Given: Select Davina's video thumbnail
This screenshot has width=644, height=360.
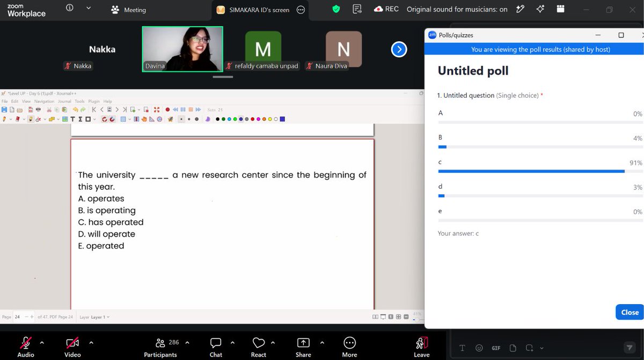Looking at the screenshot, I should (x=182, y=49).
